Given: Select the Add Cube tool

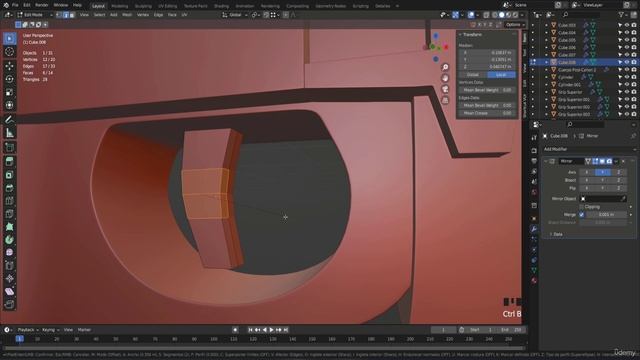Looking at the screenshot, I should pos(9,147).
